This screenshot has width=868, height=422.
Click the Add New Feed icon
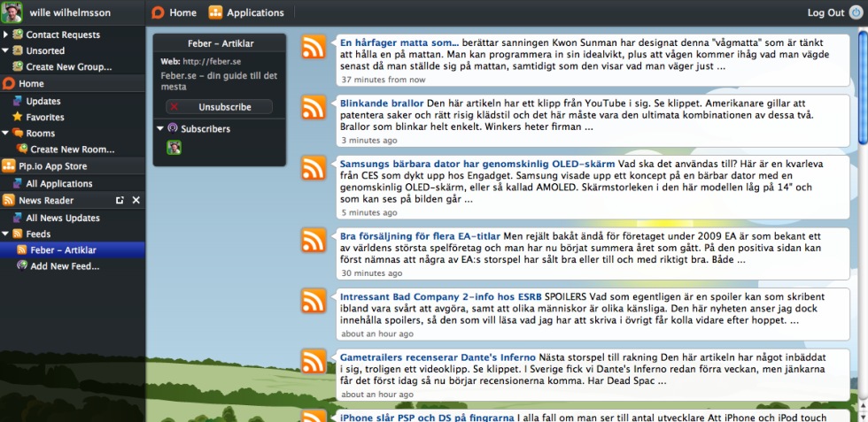[x=22, y=265]
